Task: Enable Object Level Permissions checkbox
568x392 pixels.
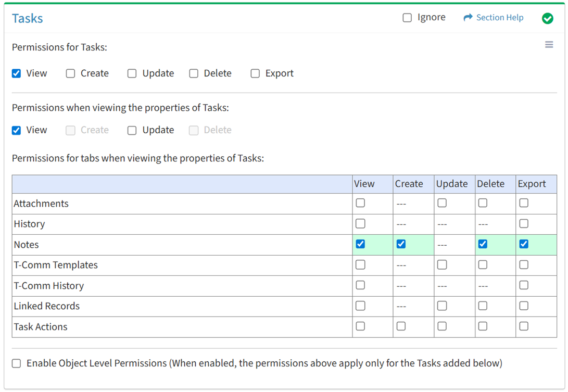Action: (17, 363)
